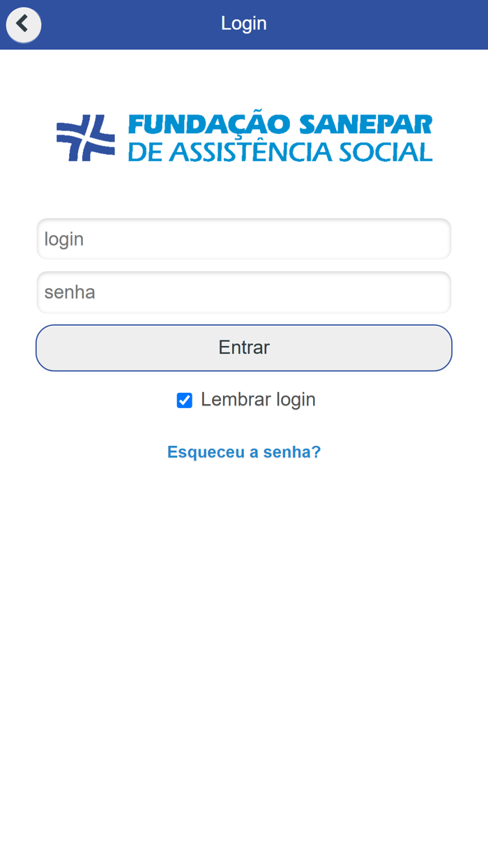Screen dimensions: 488x868
Task: Click the checkmark inside the Lembrar login box
Action: pyautogui.click(x=184, y=399)
